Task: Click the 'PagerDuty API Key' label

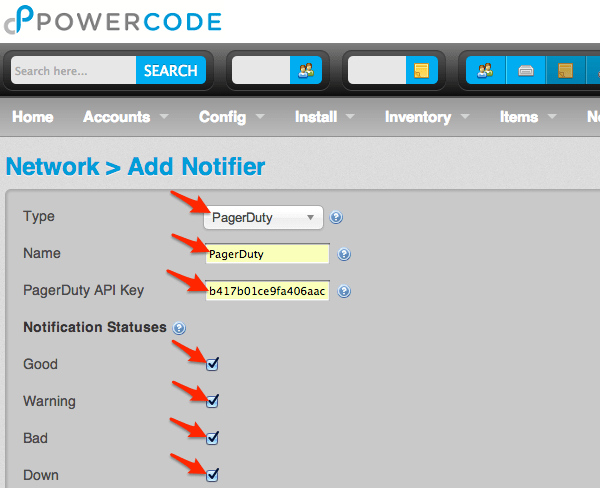Action: click(83, 290)
